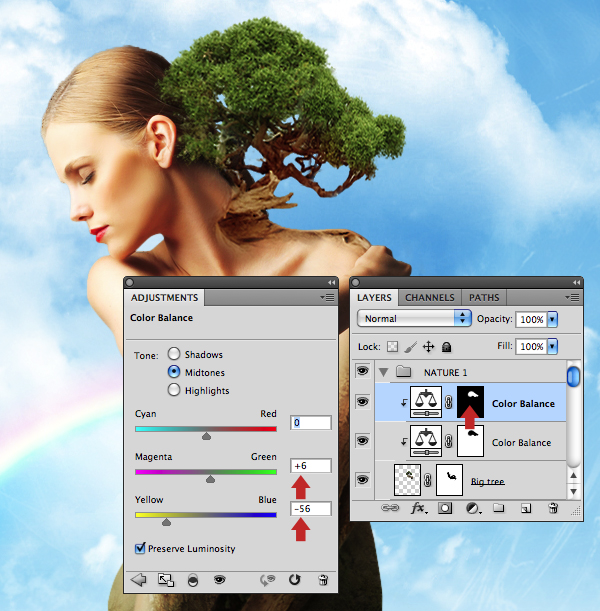Click top Color Balance adjustment scales thumbnail

[426, 402]
